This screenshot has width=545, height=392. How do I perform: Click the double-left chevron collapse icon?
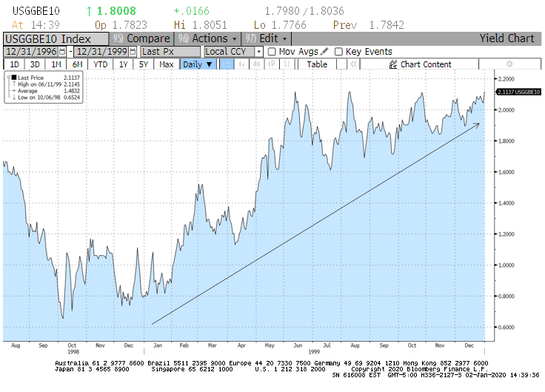point(353,64)
